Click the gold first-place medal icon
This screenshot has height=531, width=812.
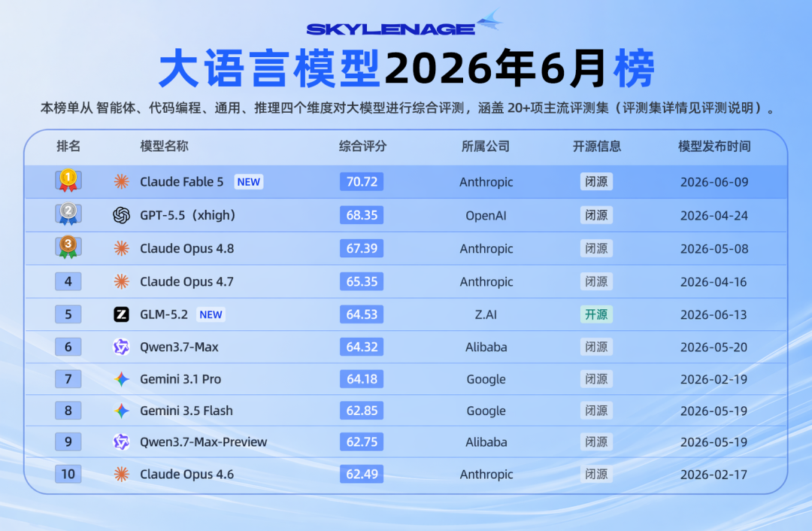68,181
